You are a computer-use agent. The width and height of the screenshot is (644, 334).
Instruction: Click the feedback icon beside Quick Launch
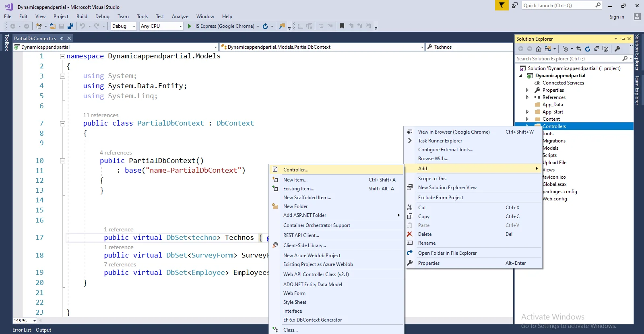[515, 5]
